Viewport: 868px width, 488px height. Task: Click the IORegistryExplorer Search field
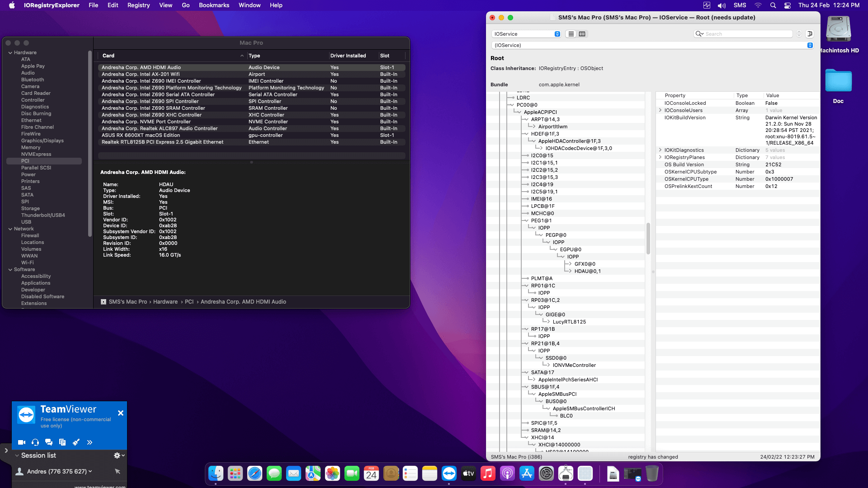(x=743, y=34)
